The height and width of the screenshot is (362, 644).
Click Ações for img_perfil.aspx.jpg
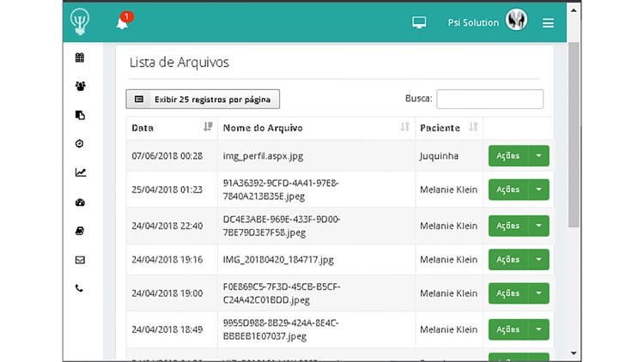pos(508,156)
